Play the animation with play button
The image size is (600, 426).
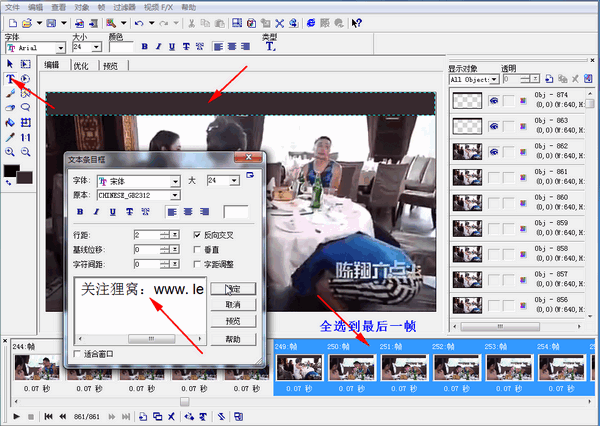click(16, 416)
